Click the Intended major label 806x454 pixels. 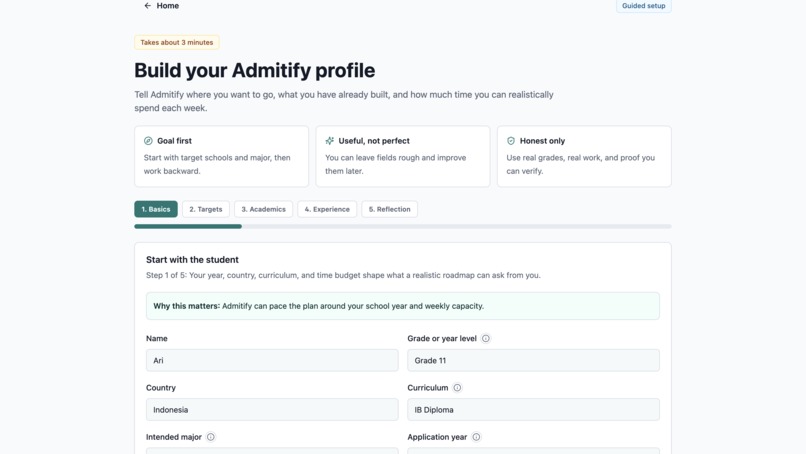pos(174,437)
